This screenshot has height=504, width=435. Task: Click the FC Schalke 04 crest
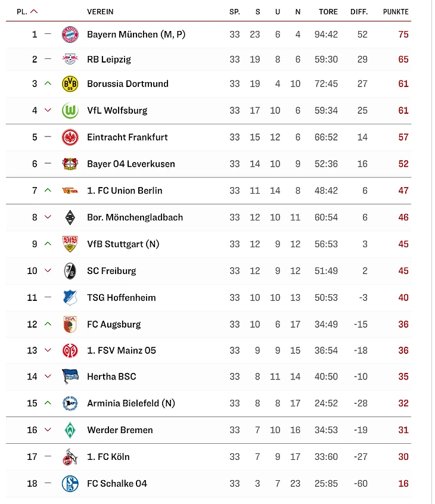click(x=70, y=483)
